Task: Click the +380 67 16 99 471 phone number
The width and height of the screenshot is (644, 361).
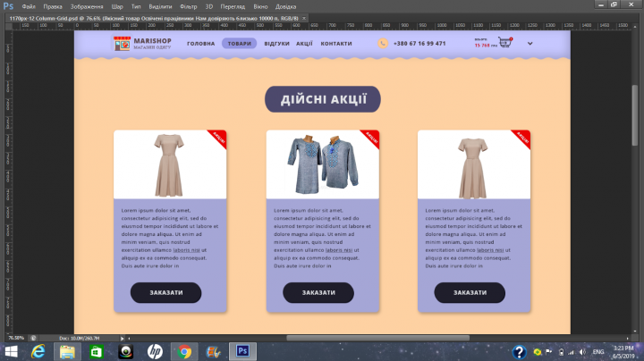Action: pos(419,44)
